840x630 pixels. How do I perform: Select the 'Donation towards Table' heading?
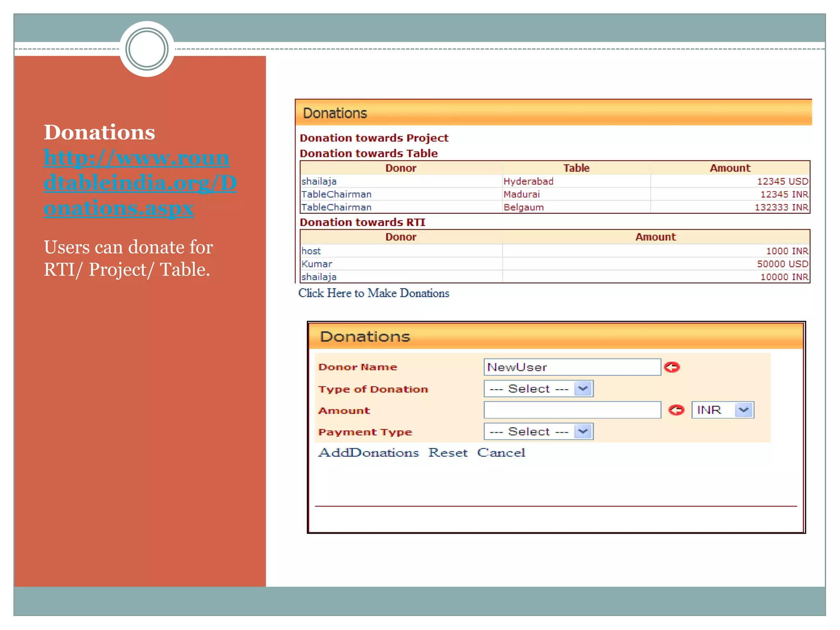point(369,153)
